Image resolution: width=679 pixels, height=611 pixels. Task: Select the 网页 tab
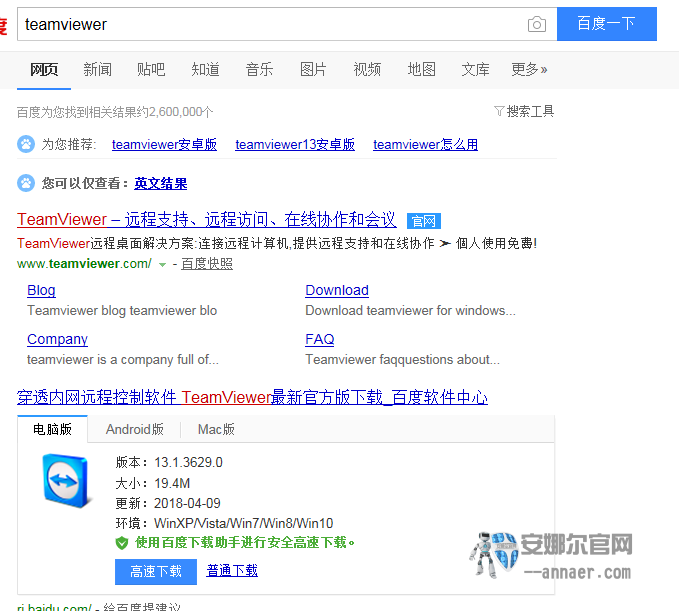[x=44, y=69]
